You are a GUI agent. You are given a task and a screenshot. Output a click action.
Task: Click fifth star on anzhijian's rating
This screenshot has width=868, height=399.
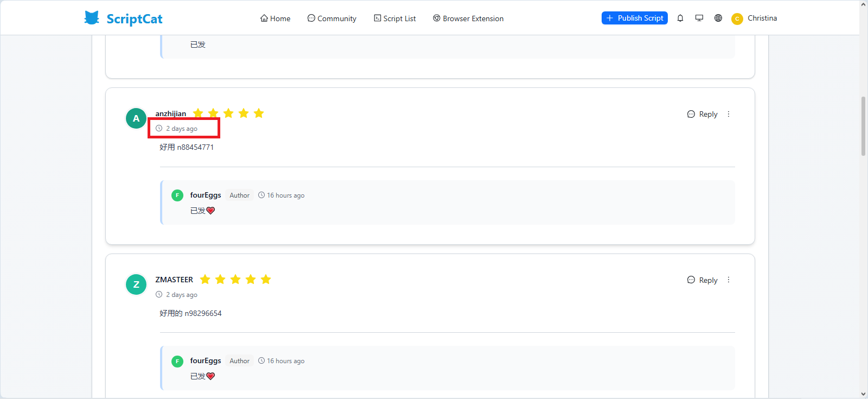(x=259, y=113)
